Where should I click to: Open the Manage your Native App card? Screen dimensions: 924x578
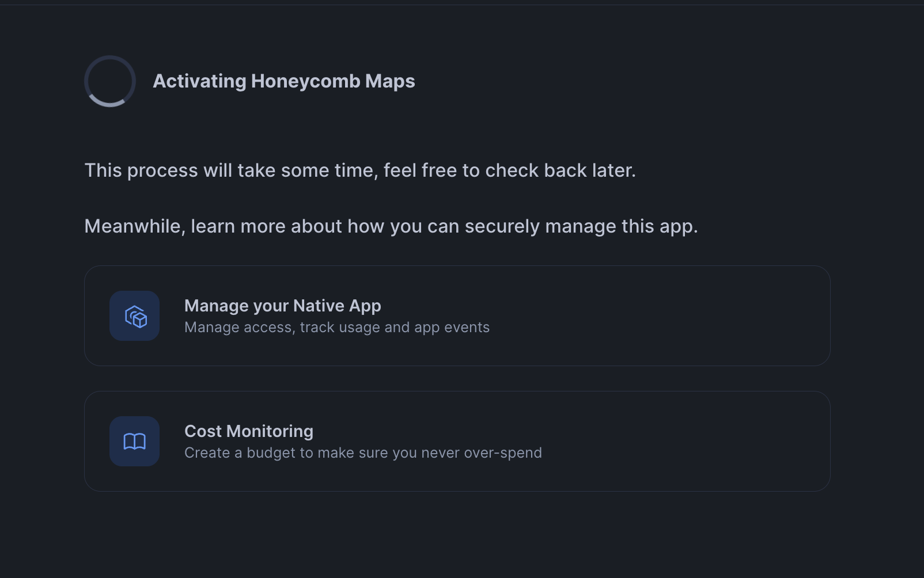click(x=457, y=315)
